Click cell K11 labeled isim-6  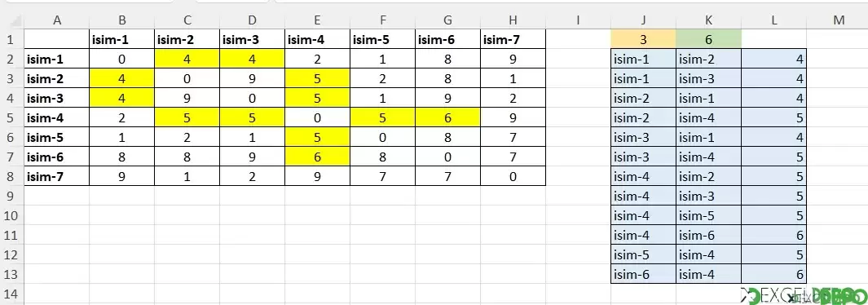(x=708, y=235)
